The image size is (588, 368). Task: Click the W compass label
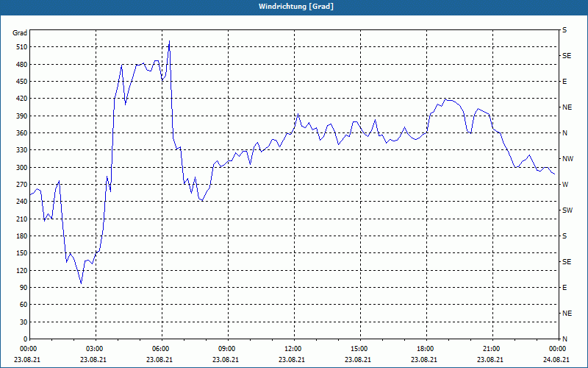[x=565, y=185]
